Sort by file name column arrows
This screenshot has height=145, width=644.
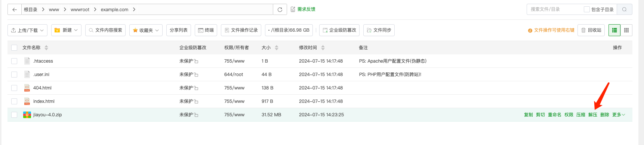[x=46, y=48]
